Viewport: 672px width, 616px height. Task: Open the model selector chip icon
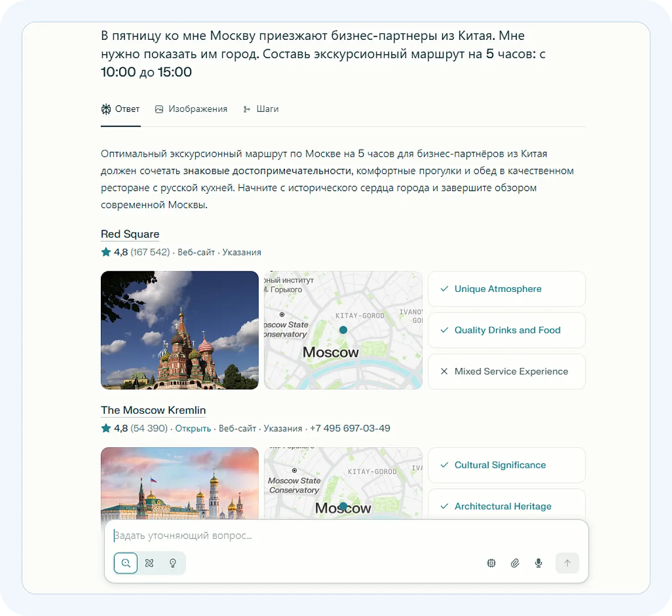pos(491,563)
